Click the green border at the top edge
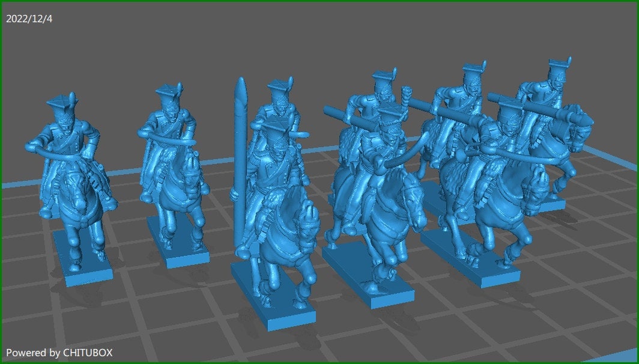Image resolution: width=639 pixels, height=364 pixels. point(319,2)
